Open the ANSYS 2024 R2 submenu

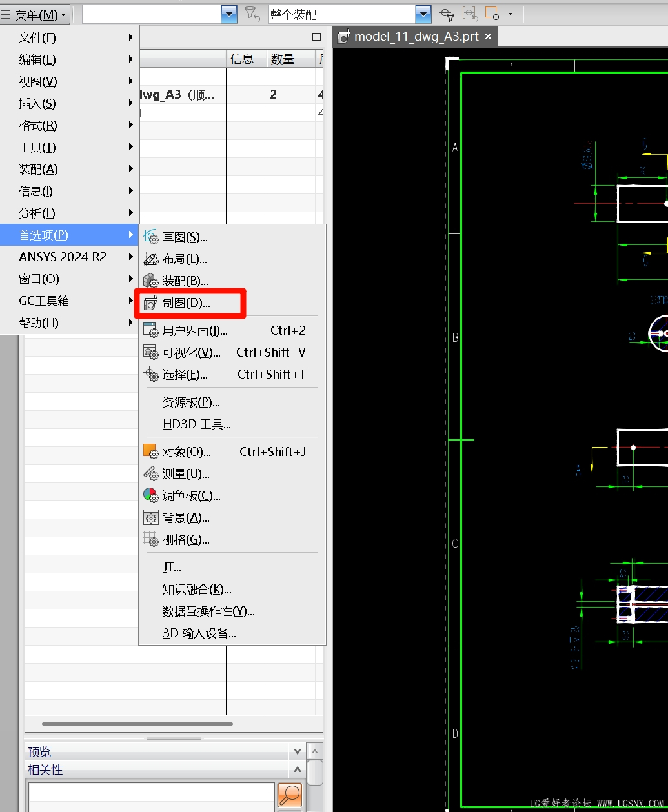pyautogui.click(x=63, y=257)
